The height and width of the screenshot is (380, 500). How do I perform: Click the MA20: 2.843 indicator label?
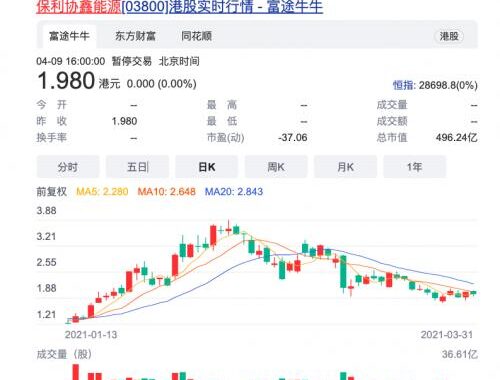(234, 192)
